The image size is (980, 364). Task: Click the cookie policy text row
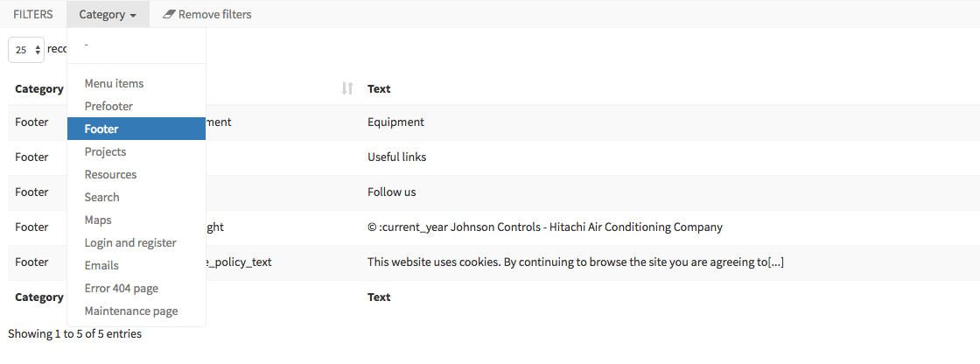[x=575, y=262]
